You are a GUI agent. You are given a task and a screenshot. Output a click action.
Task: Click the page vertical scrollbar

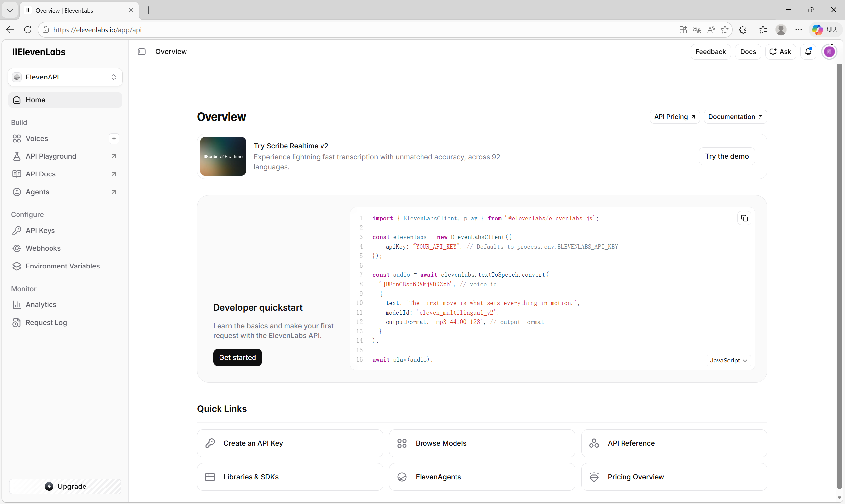coord(839,277)
